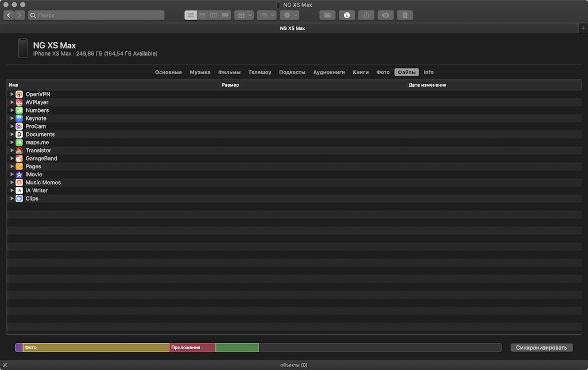The image size is (588, 370).
Task: Go back with the back arrow
Action: click(x=9, y=16)
